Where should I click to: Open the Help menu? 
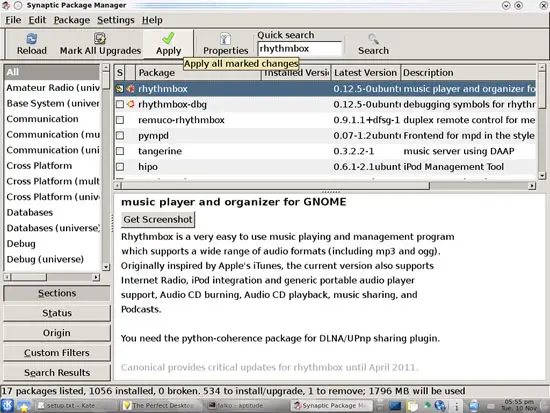[152, 20]
